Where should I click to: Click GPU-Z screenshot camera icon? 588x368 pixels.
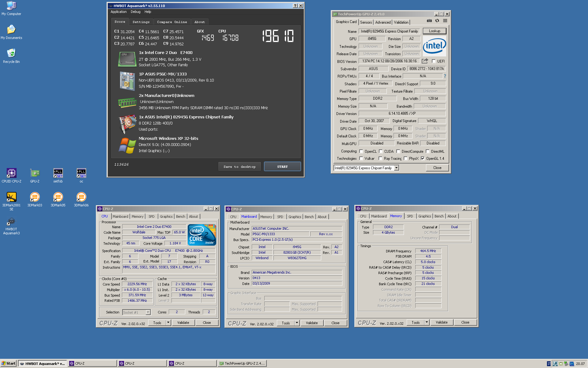(429, 21)
